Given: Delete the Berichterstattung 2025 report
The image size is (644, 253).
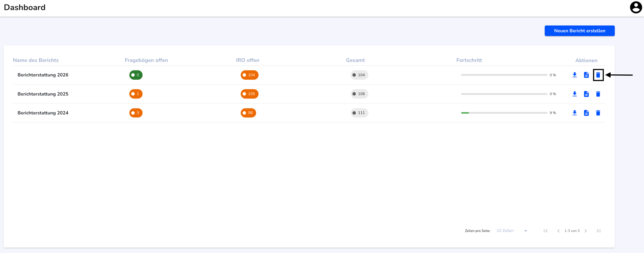Looking at the screenshot, I should pos(598,94).
